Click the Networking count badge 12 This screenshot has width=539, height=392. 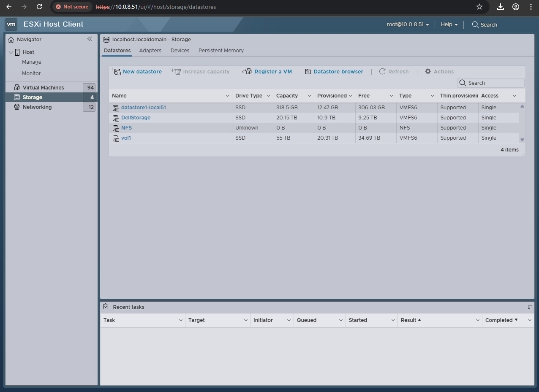pyautogui.click(x=89, y=107)
